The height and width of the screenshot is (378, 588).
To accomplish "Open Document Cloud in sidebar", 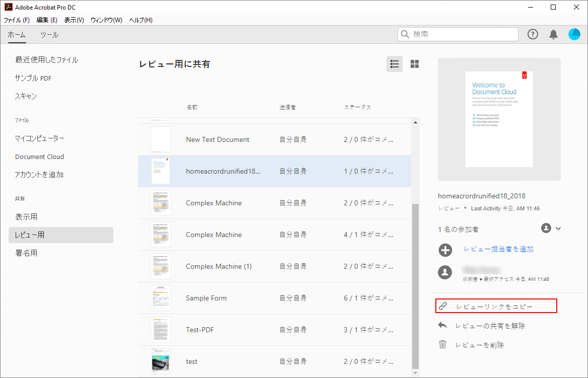I will coord(39,157).
